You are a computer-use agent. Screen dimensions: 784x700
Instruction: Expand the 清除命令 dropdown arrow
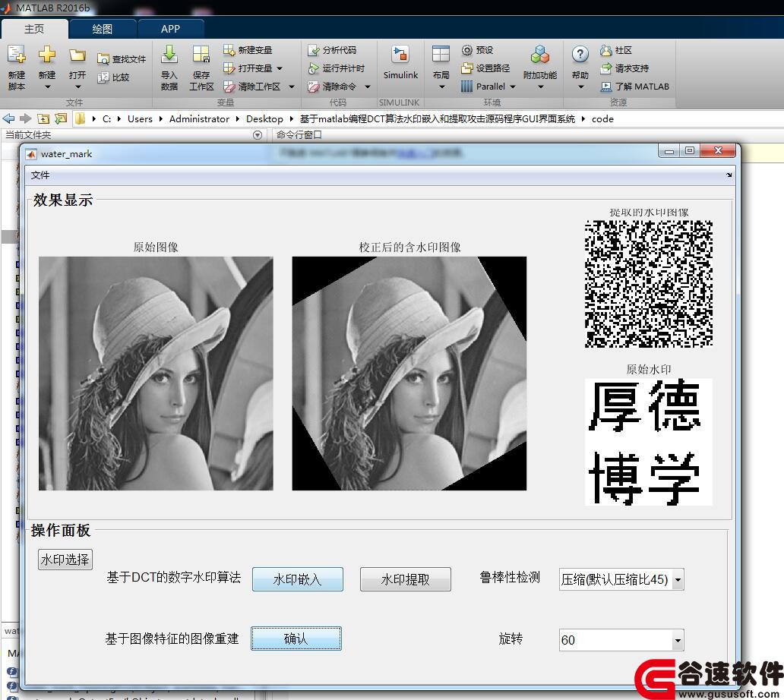pyautogui.click(x=368, y=87)
